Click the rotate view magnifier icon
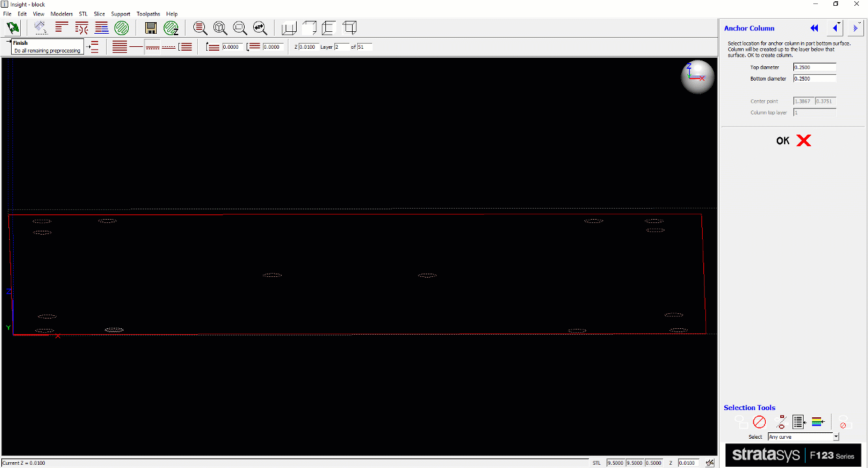Screen dimensions: 868x468 (x=221, y=27)
